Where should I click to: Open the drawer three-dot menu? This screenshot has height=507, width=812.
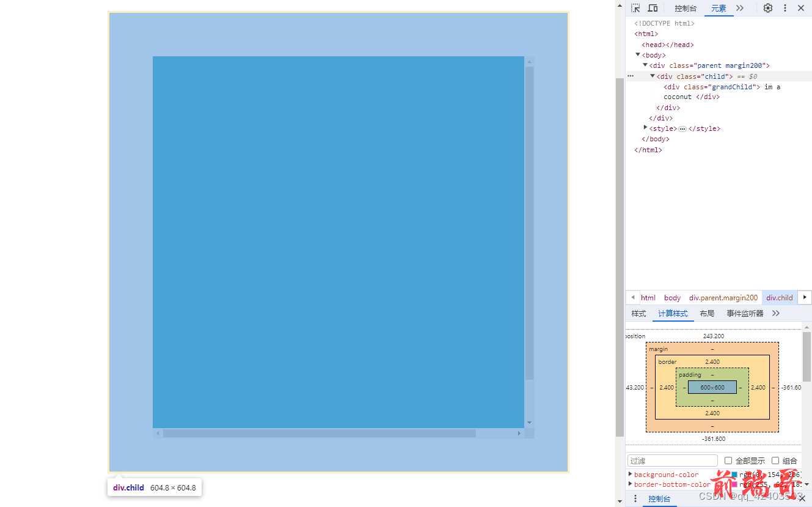(635, 499)
